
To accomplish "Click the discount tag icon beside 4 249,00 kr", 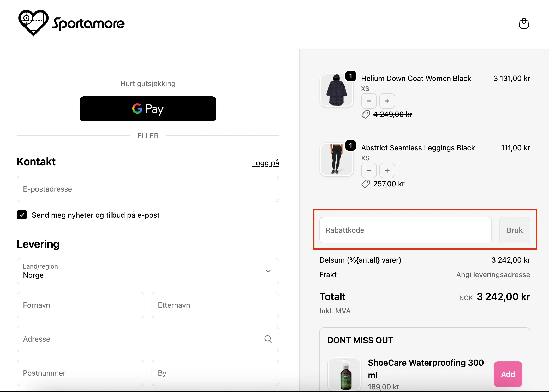I will tap(366, 115).
